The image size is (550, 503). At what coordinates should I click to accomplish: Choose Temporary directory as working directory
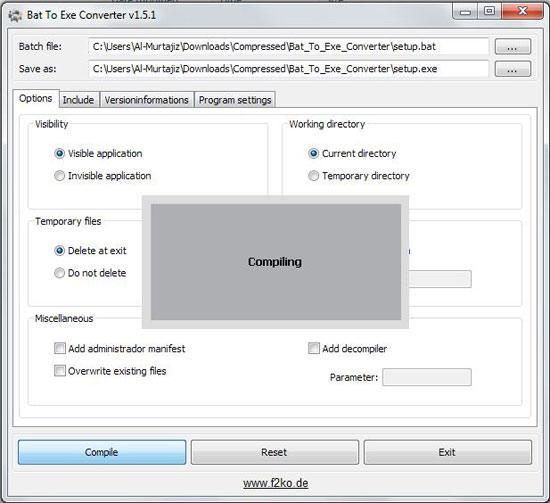tap(313, 176)
